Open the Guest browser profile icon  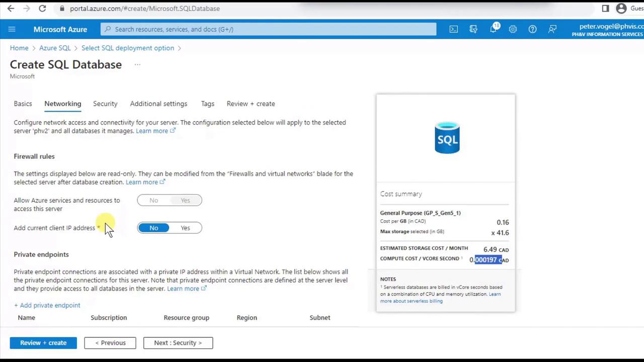(621, 9)
